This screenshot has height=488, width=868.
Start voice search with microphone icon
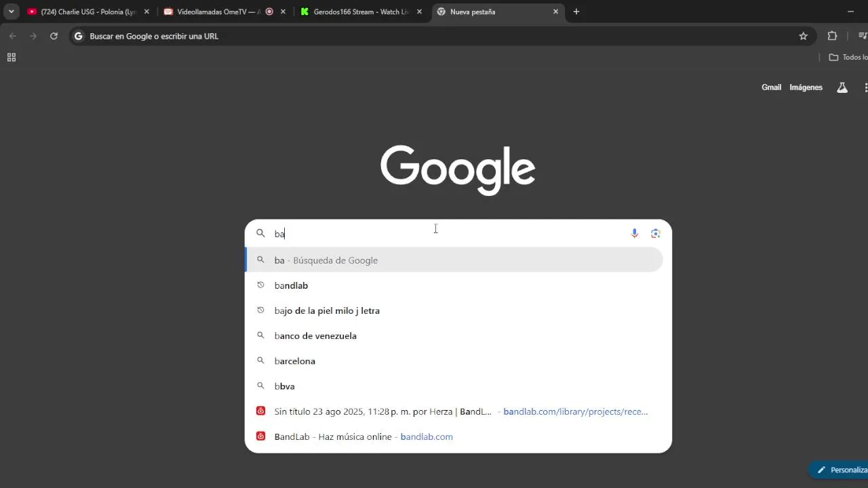click(635, 233)
